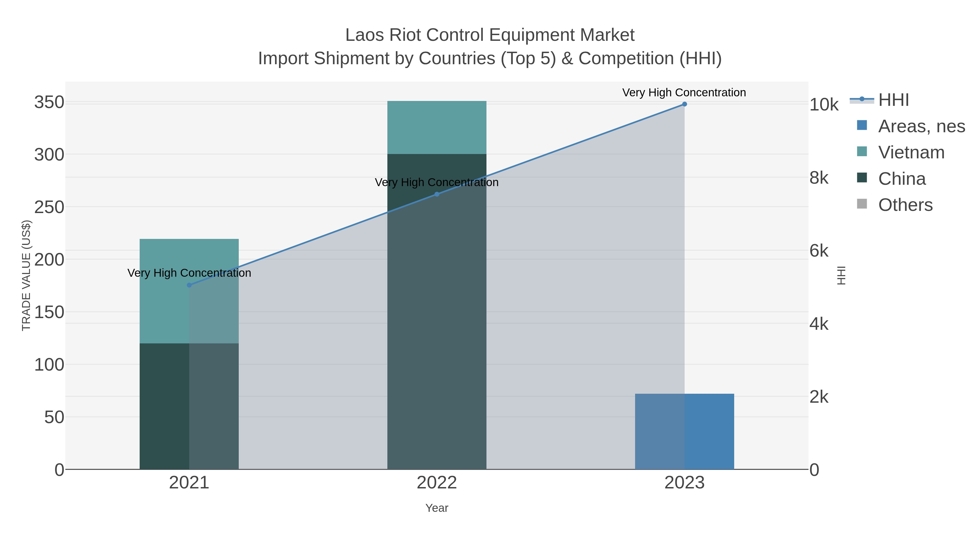Click the 250 tick on the left axis

50,207
